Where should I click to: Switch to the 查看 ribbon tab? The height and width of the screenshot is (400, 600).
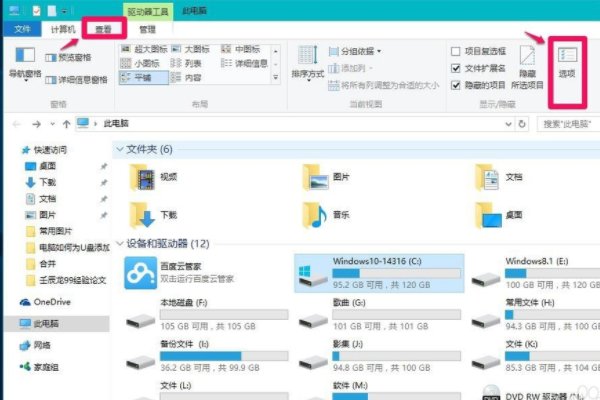coord(103,29)
